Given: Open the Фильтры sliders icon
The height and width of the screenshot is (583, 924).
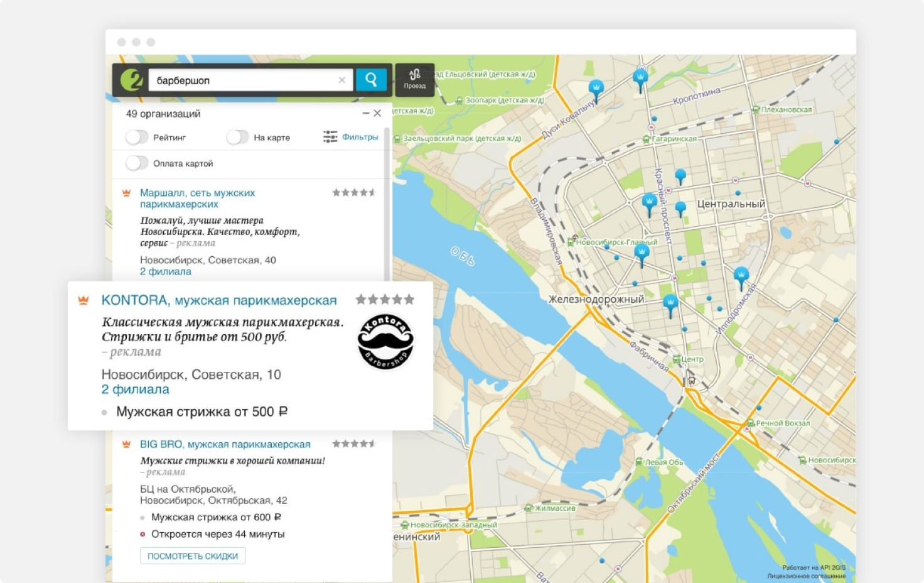Looking at the screenshot, I should tap(330, 137).
